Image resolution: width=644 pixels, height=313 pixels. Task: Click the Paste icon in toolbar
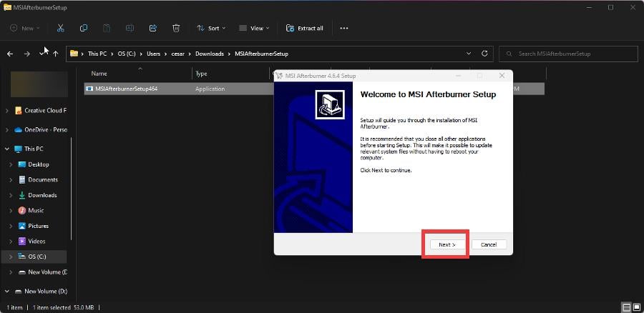point(107,29)
